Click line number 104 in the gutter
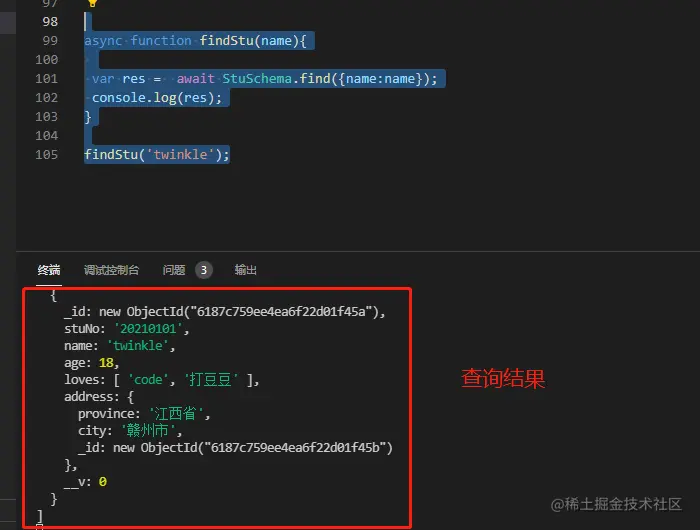 coord(46,135)
